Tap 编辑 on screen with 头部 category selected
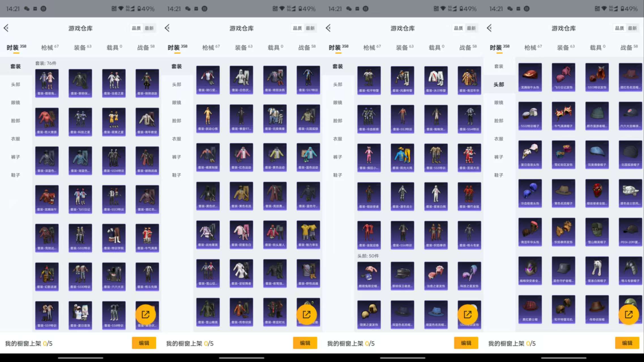Viewport: 644px width, 362px height. [627, 343]
